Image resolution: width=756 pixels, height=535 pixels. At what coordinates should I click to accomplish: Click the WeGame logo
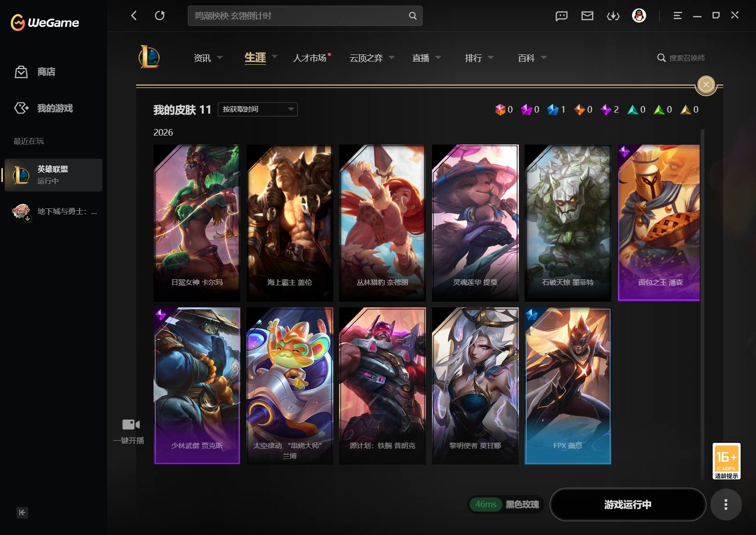coord(45,22)
